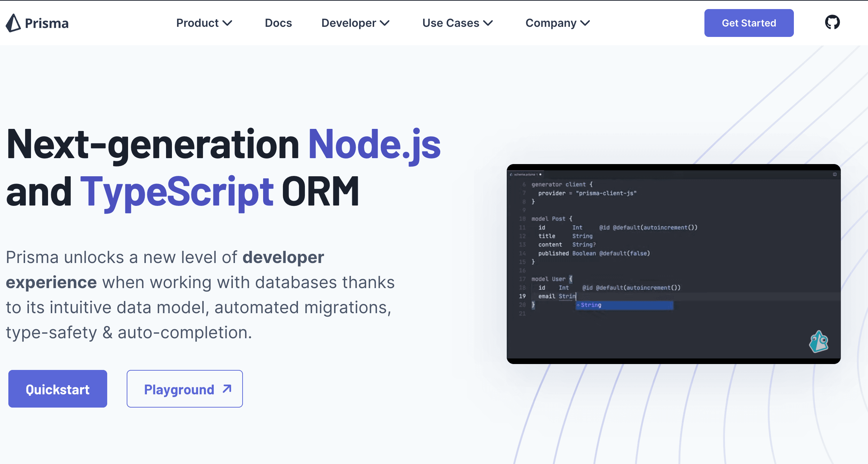Click line 19 'email Strin' in editor
Image resolution: width=868 pixels, height=464 pixels.
pos(557,296)
